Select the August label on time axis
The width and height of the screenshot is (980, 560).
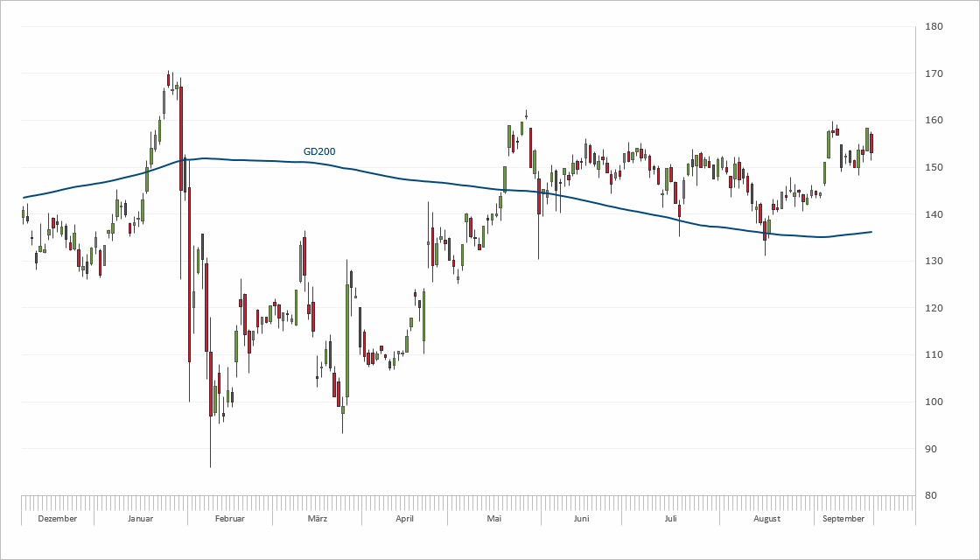tap(766, 519)
